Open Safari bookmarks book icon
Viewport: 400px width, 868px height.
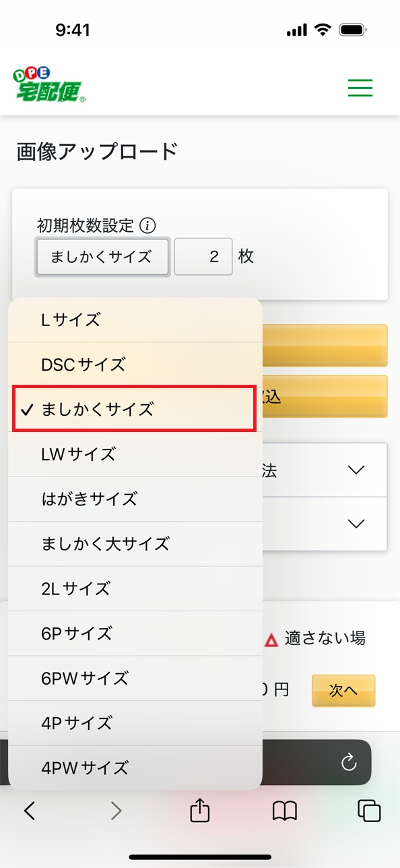coord(285,811)
